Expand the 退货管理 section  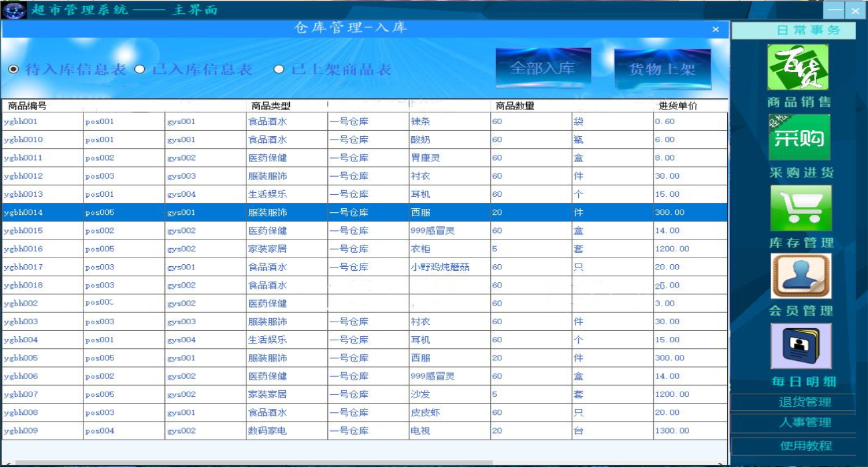click(793, 402)
